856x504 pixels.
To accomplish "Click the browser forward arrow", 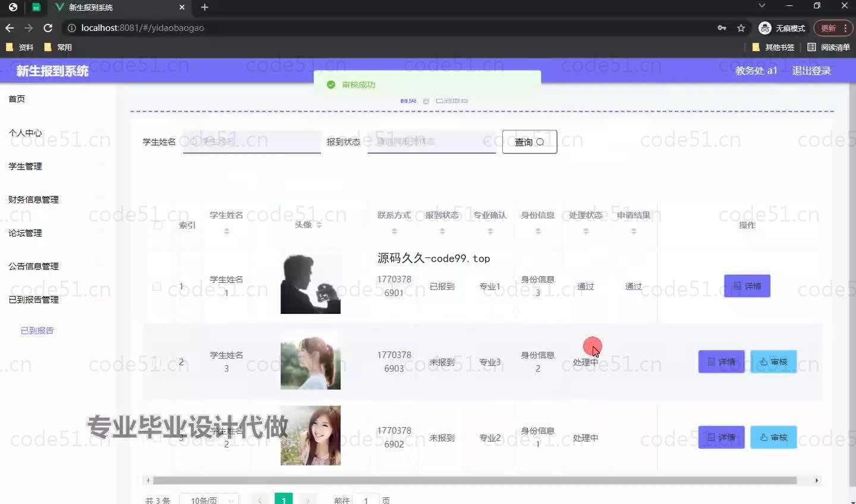I will click(29, 28).
